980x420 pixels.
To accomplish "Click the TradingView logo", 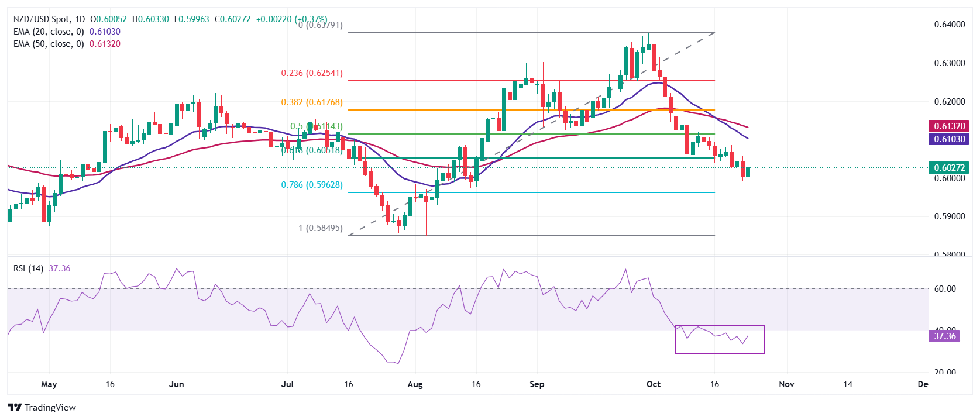I will click(x=42, y=407).
